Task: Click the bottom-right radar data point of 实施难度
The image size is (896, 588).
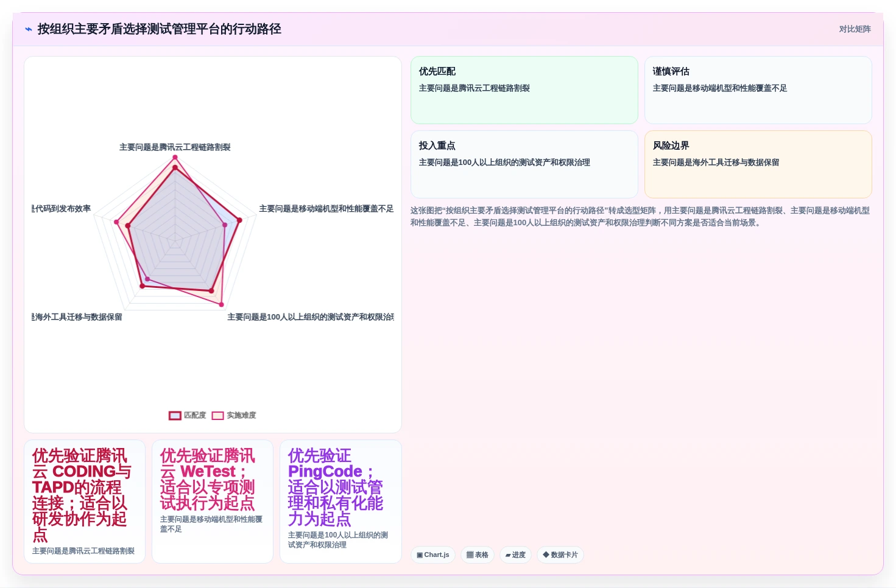Action: point(221,304)
